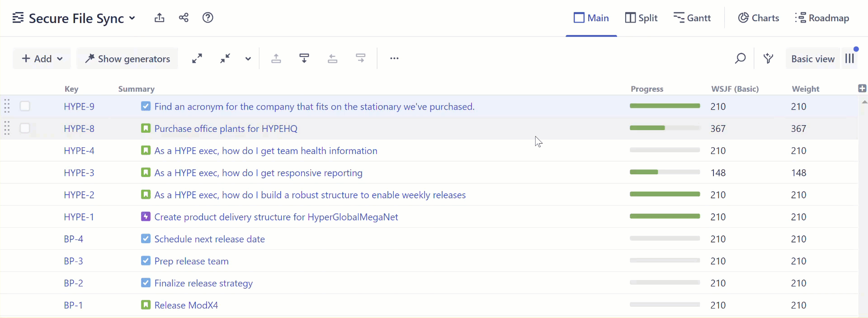Click the export structure icon
The width and height of the screenshot is (868, 318).
(x=159, y=18)
